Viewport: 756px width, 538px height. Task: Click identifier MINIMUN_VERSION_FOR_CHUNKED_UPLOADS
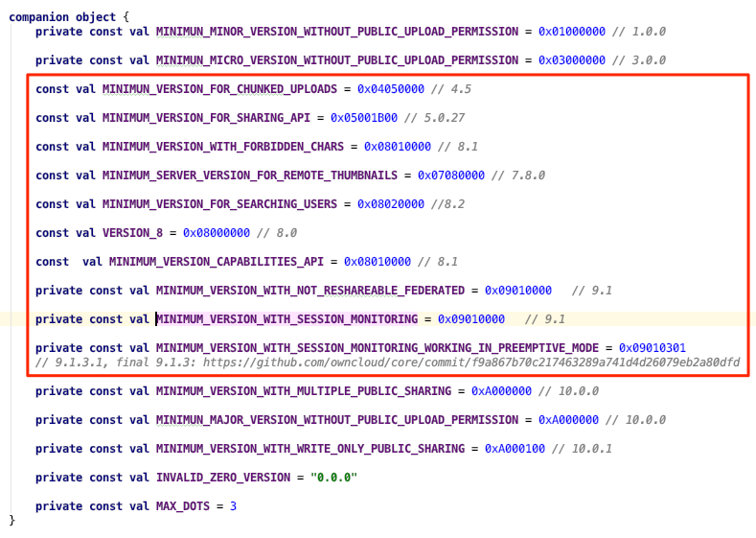click(219, 89)
